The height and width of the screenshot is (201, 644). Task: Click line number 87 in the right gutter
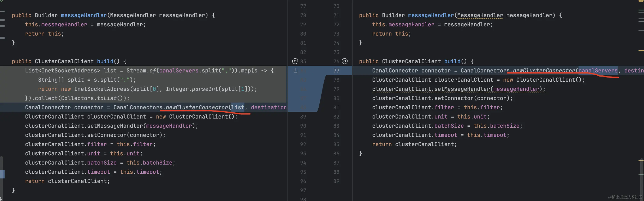336,163
